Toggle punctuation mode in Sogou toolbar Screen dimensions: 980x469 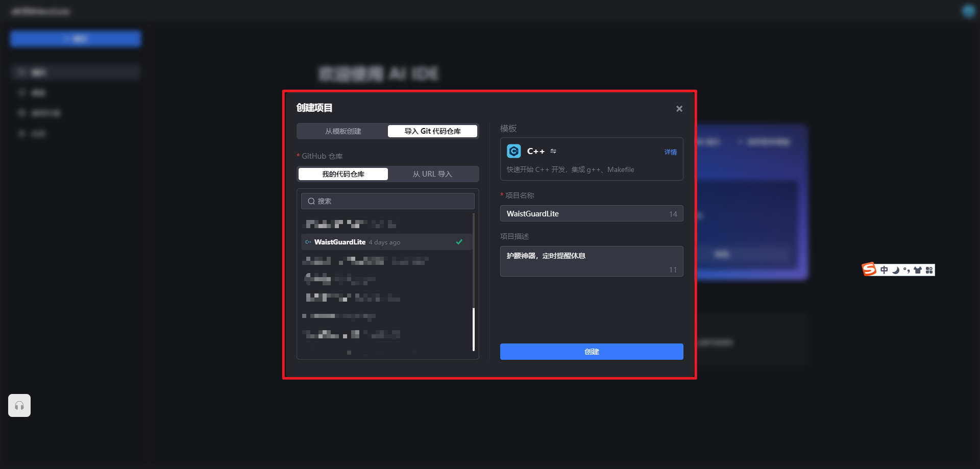click(x=906, y=270)
